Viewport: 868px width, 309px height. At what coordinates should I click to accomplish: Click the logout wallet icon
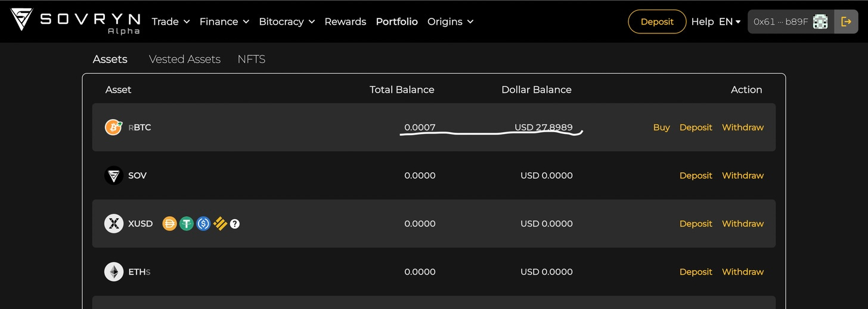tap(846, 21)
